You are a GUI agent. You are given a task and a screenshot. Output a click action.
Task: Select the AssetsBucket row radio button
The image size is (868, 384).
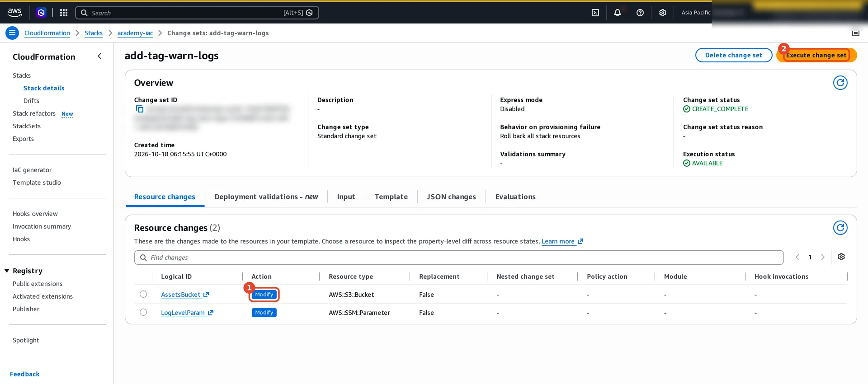coord(143,294)
